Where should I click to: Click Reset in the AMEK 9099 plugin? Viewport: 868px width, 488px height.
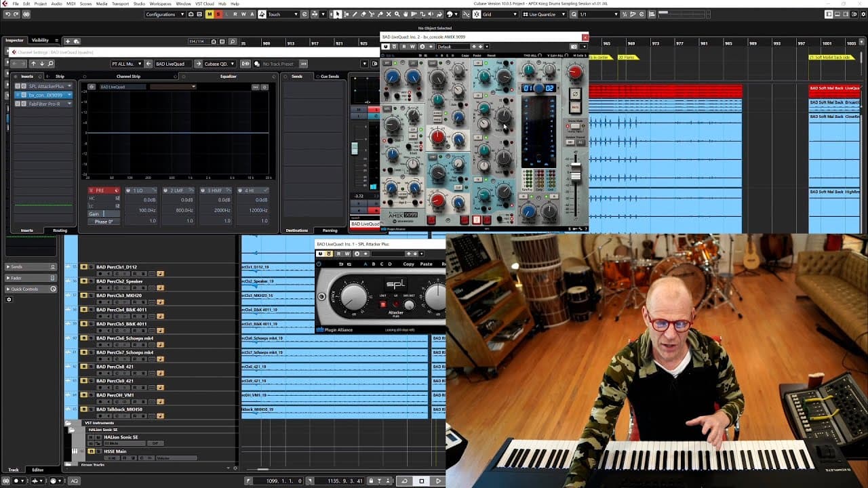point(491,56)
